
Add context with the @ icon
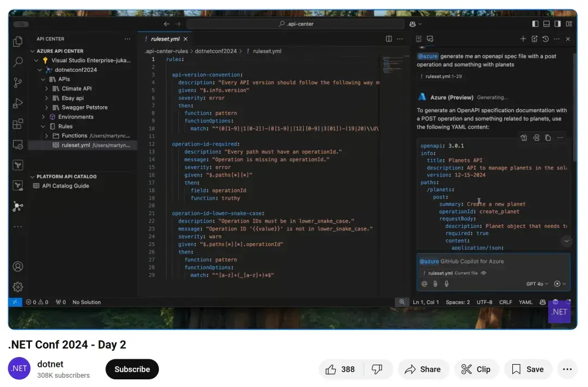click(424, 284)
